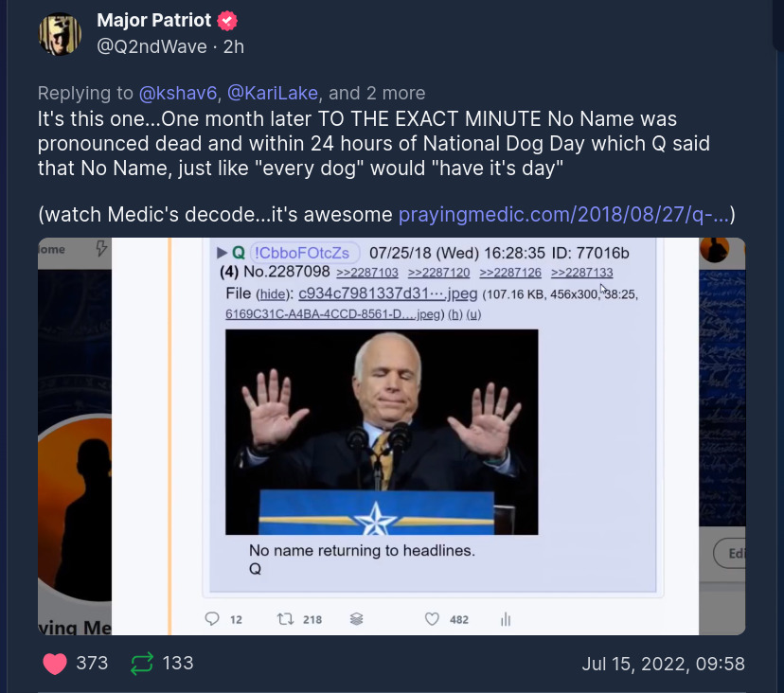
Task: Open the @kshav6 mention
Action: (178, 93)
